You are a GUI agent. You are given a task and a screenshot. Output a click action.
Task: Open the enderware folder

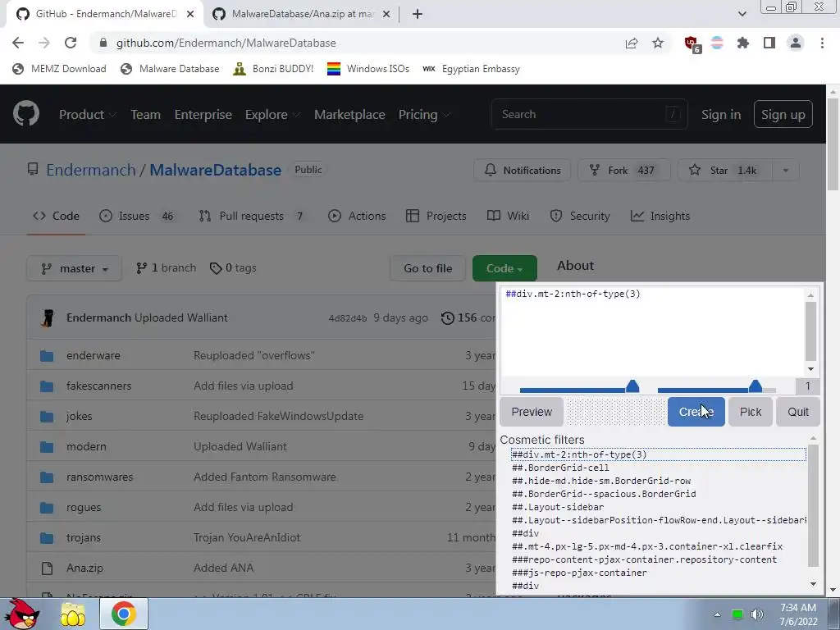[x=94, y=356]
